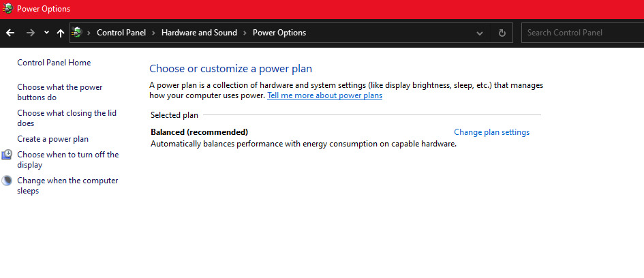Open address bar history dropdown
Image resolution: width=644 pixels, height=278 pixels.
pos(479,33)
